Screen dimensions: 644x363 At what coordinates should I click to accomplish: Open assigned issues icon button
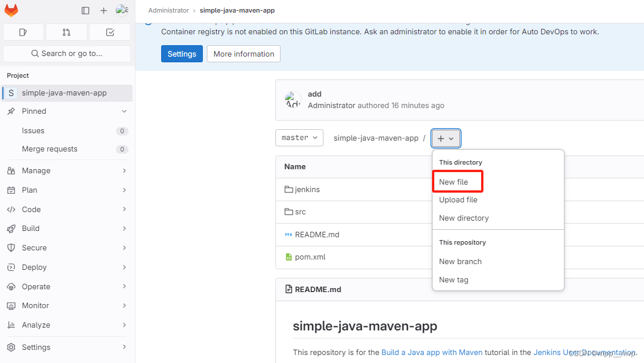23,32
